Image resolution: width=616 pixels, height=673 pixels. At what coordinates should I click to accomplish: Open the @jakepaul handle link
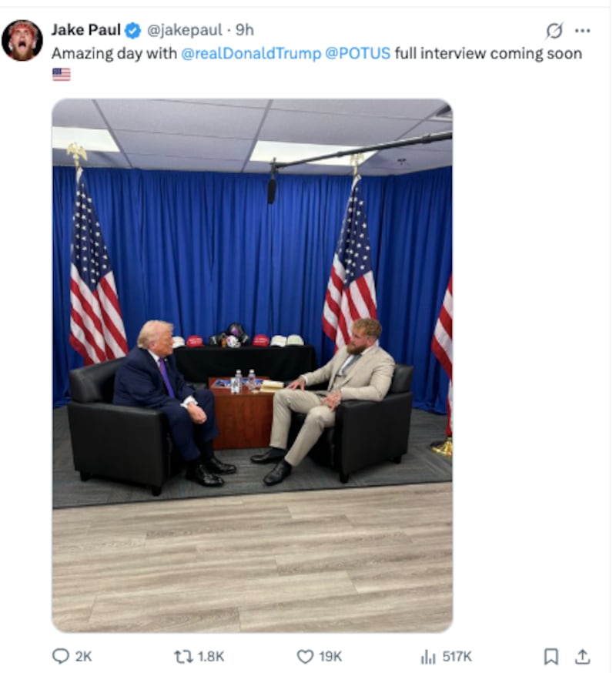click(x=185, y=30)
